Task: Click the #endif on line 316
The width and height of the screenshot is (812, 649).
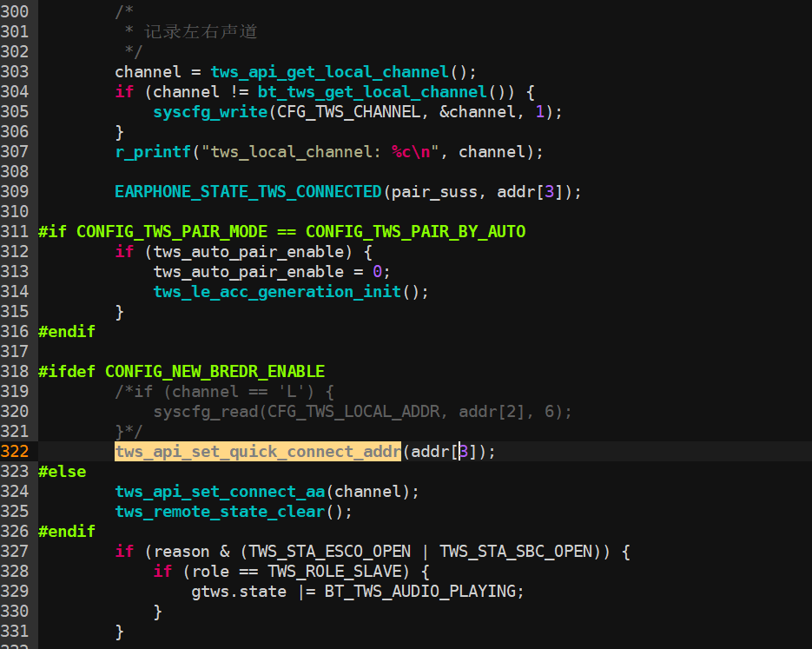Action: coord(67,332)
